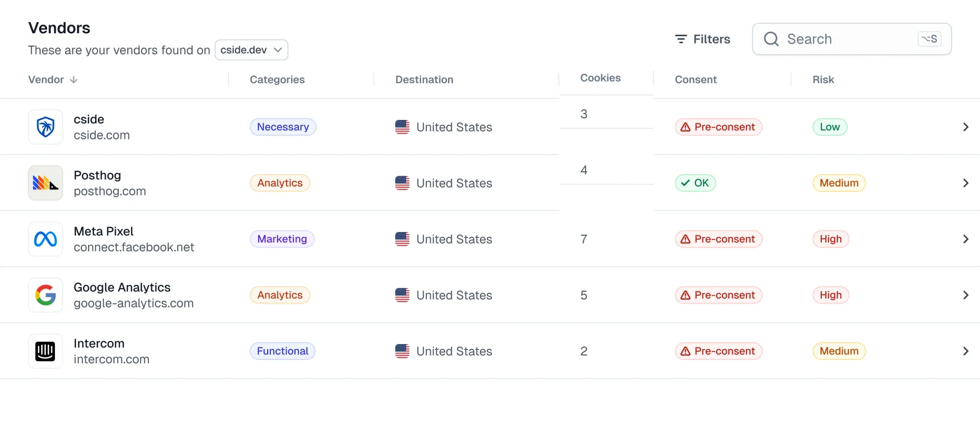Click the Cookies column header

tap(600, 77)
